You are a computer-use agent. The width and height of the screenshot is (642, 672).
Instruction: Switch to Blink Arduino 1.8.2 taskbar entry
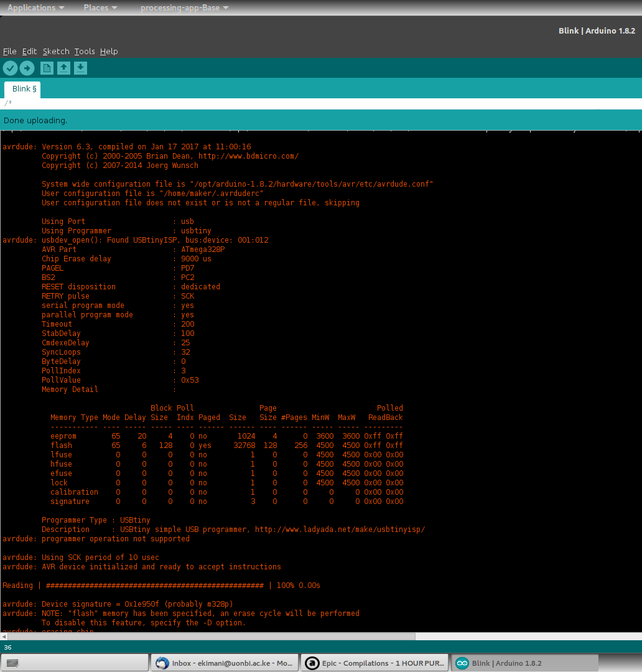526,663
